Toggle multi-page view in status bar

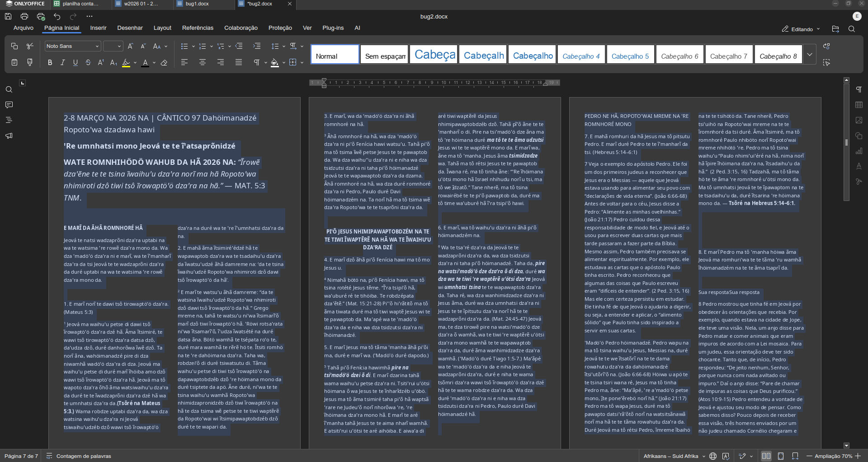click(766, 456)
